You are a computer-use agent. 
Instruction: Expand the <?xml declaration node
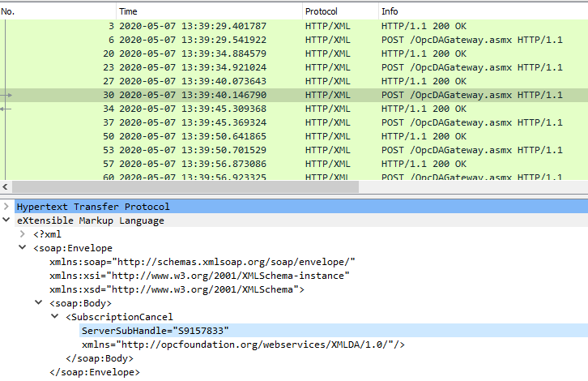tap(23, 234)
